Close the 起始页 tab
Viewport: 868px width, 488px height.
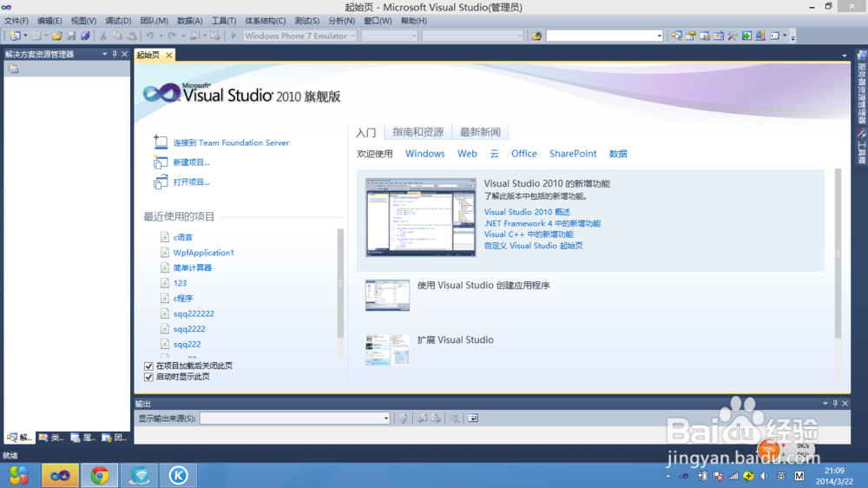tap(169, 55)
